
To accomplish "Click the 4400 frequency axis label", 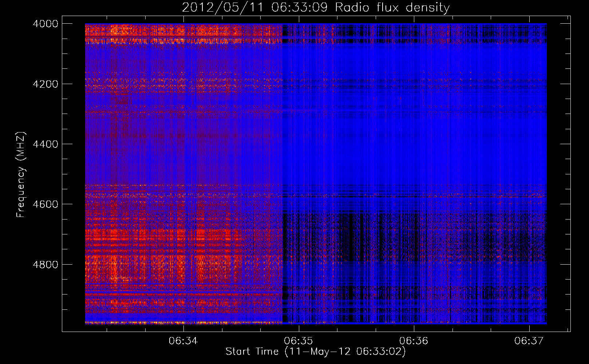I will [46, 144].
